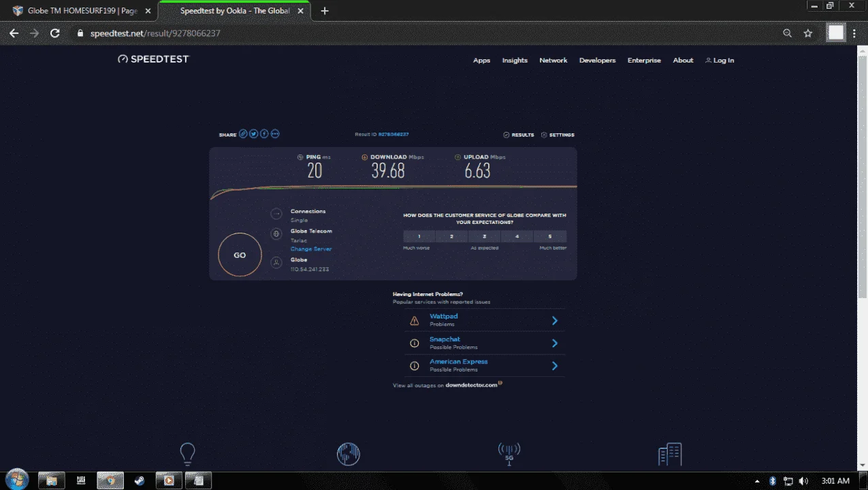868x490 pixels.
Task: Click the enterprise building icon
Action: point(670,454)
